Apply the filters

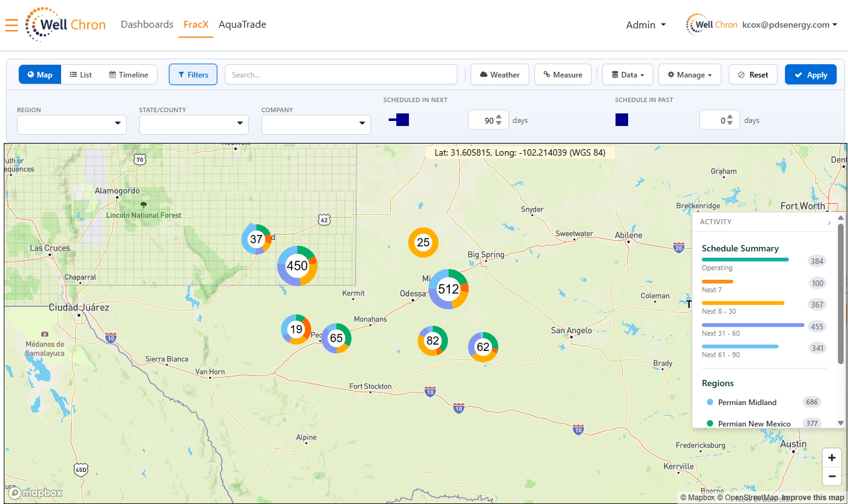(x=811, y=74)
